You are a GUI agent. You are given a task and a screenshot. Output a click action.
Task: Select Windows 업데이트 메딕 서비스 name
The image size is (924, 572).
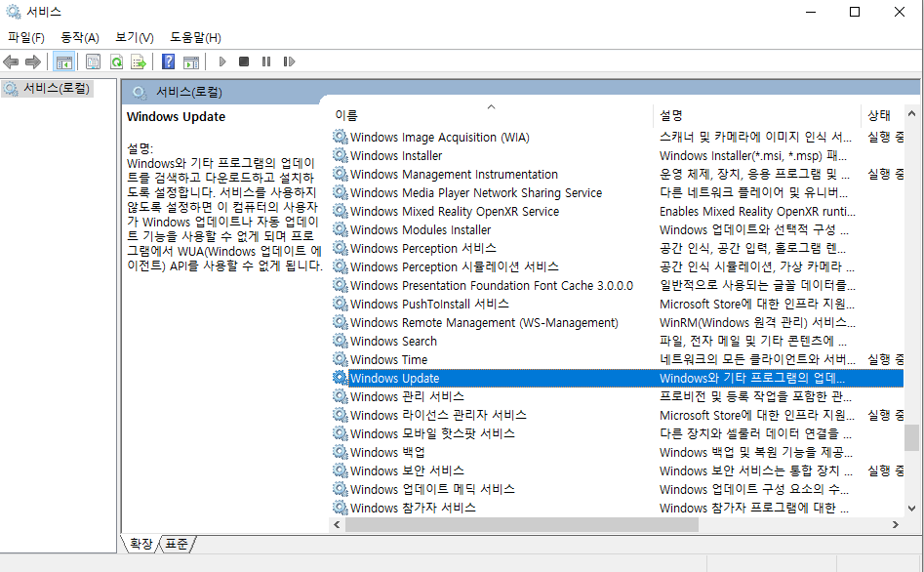[x=432, y=489]
